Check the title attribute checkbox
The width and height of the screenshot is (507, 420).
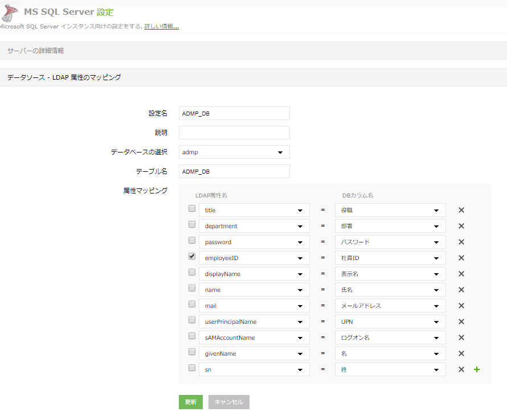pyautogui.click(x=192, y=208)
